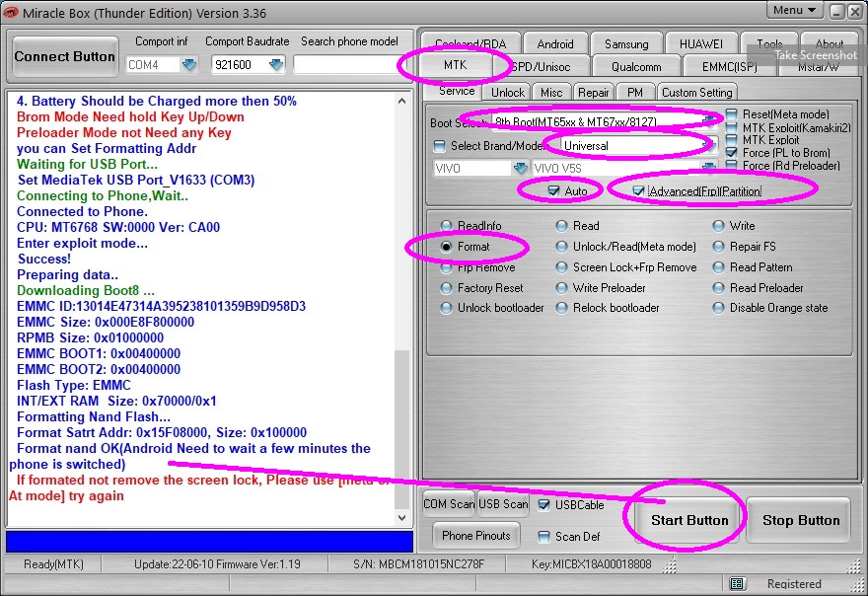Click the COM Scan button
The width and height of the screenshot is (868, 596).
click(x=449, y=504)
